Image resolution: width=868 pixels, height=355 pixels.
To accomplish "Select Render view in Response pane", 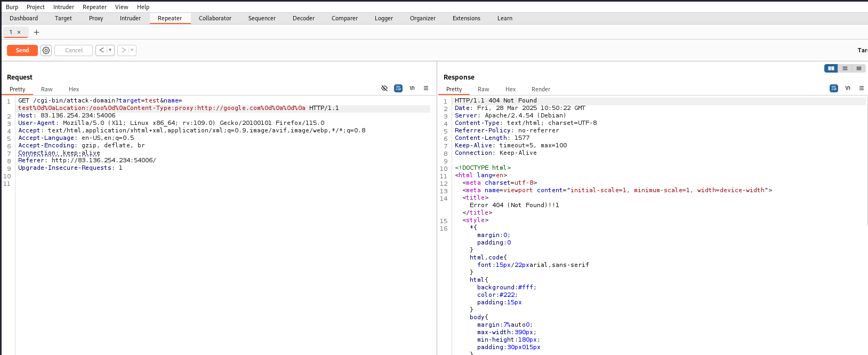I will [x=541, y=89].
